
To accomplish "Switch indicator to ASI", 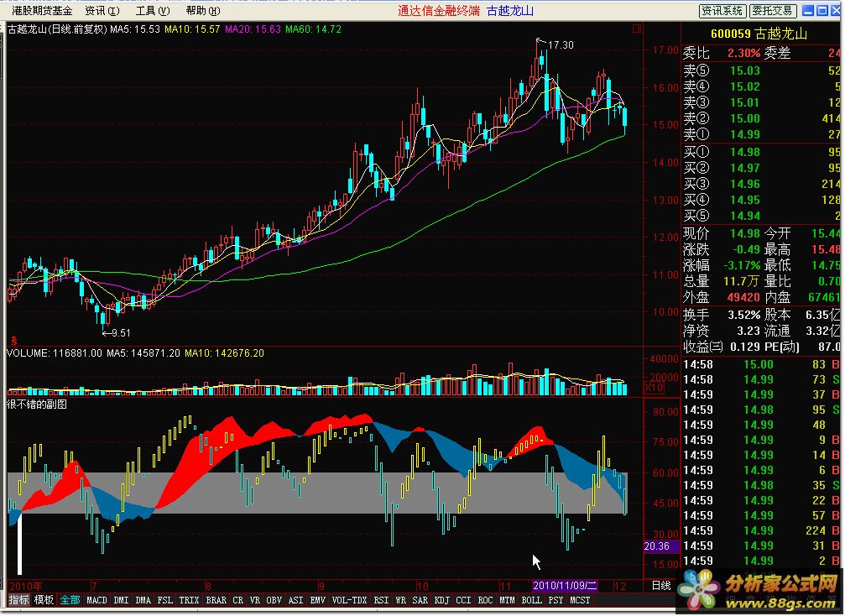I will point(295,600).
